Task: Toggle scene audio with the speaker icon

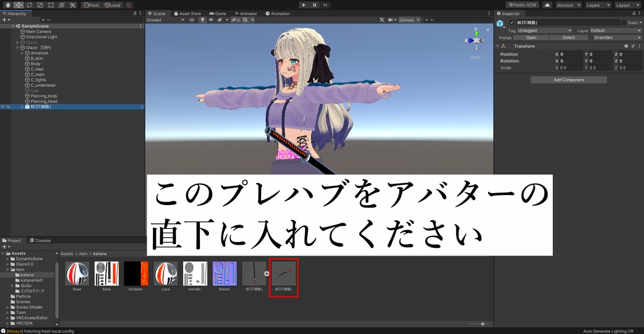Action: pyautogui.click(x=211, y=19)
